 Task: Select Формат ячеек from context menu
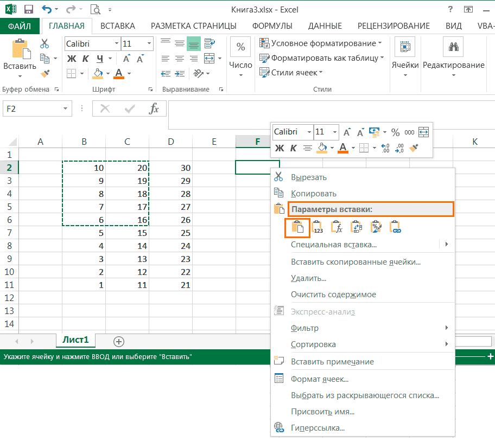coord(320,379)
